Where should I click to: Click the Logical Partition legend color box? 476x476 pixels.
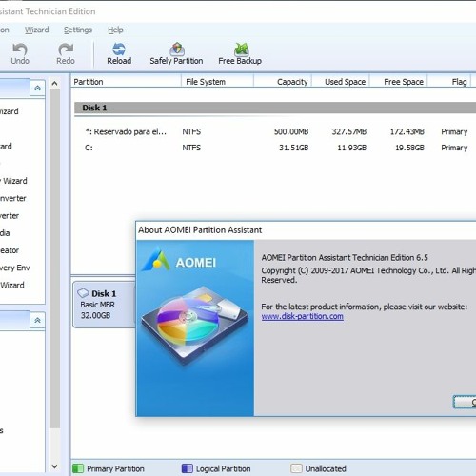(188, 468)
